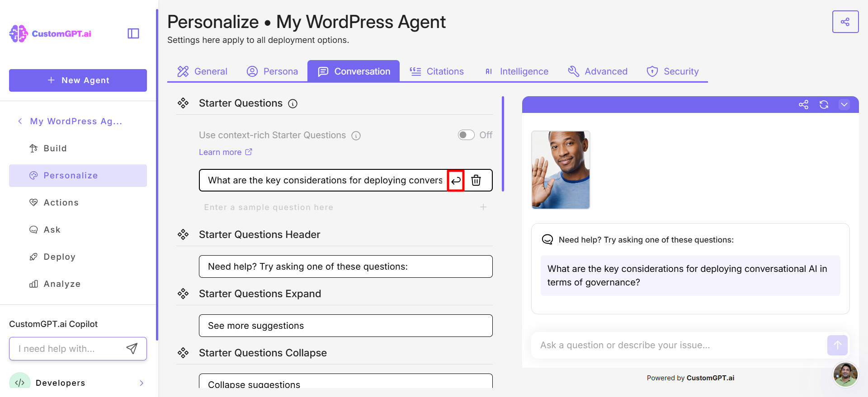The height and width of the screenshot is (397, 868).
Task: Click the Starter Questions section icon
Action: coord(183,103)
